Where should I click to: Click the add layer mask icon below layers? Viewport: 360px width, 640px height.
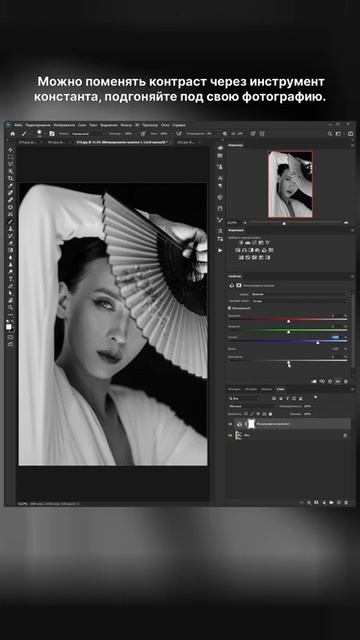point(316,502)
